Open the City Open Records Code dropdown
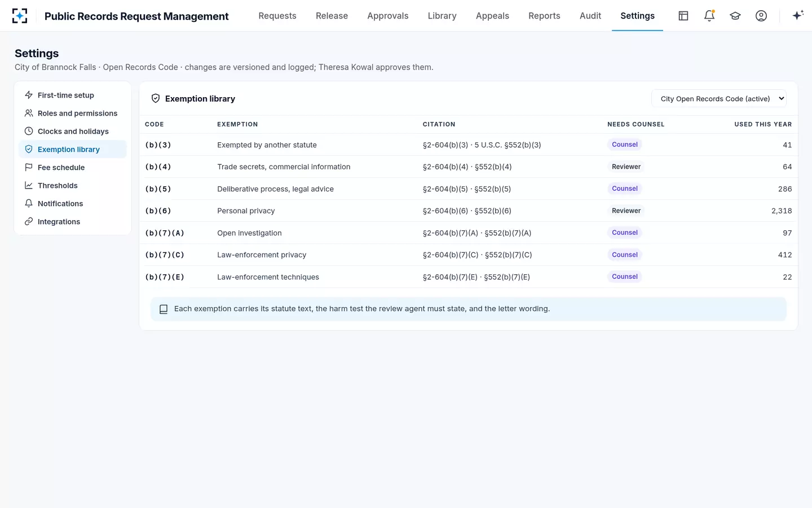Viewport: 812px width, 508px height. pos(719,98)
